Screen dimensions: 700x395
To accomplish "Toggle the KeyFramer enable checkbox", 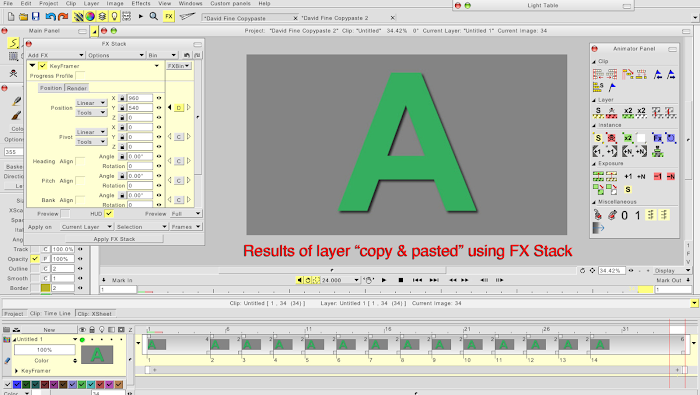I will [x=42, y=66].
